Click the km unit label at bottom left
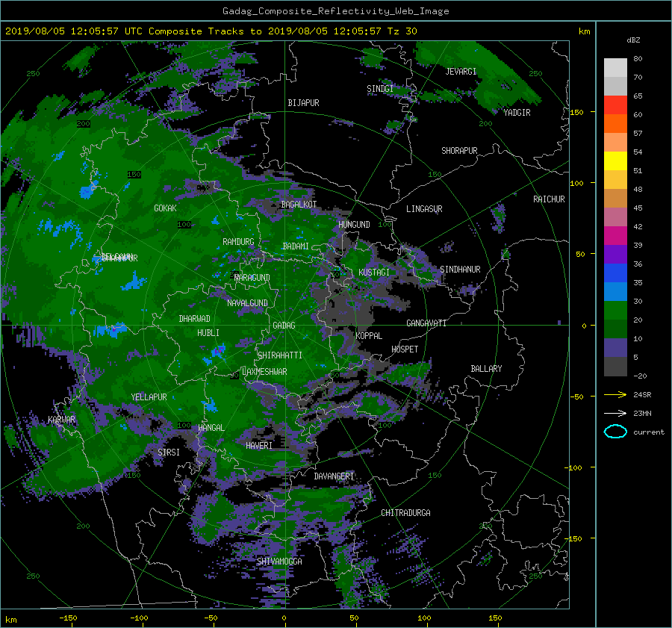Viewport: 672px width, 628px height. coord(11,620)
